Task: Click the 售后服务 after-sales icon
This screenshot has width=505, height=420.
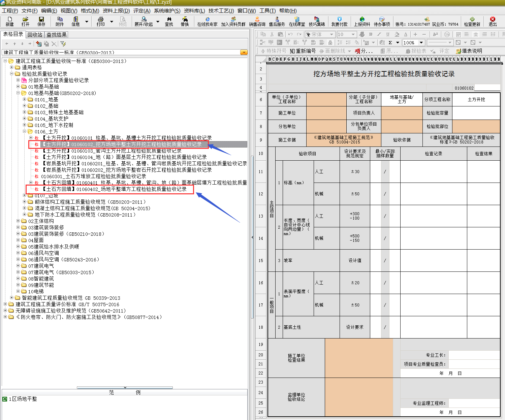Action: click(277, 22)
